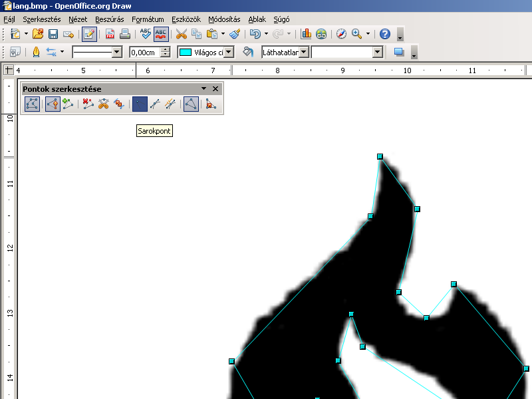
Task: Toggle AutoSpellcheck red underline ABC icon
Action: click(x=161, y=34)
